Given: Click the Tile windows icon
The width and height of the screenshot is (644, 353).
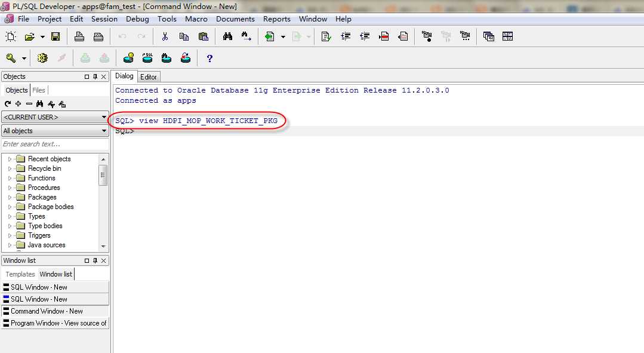Looking at the screenshot, I should (x=508, y=36).
